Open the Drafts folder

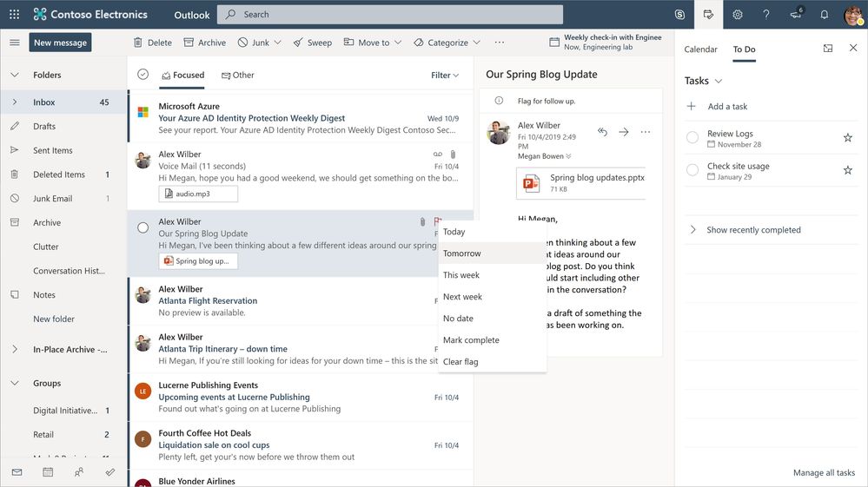[x=44, y=126]
